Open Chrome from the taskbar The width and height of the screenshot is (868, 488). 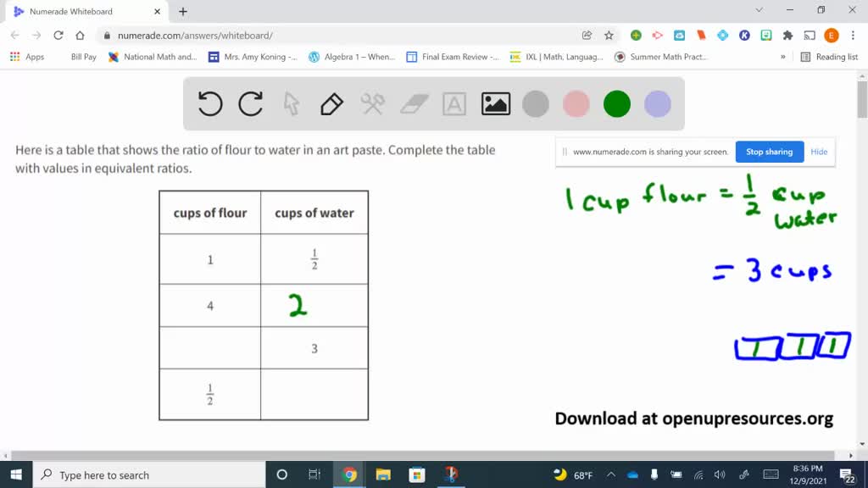click(x=349, y=474)
